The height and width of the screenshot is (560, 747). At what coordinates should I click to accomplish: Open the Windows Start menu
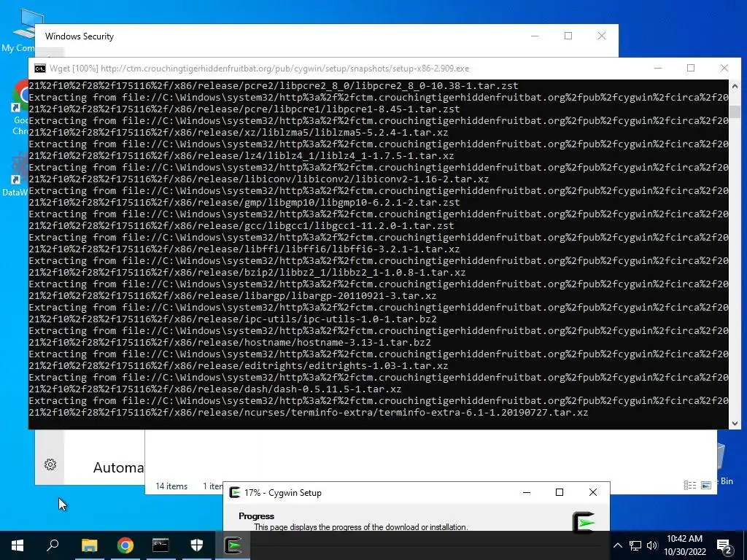[18, 545]
